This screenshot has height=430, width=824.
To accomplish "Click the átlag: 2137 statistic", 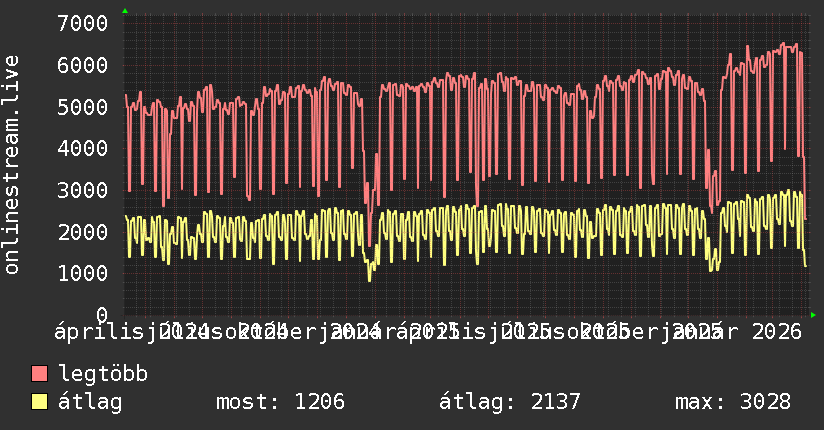I will (x=510, y=402).
